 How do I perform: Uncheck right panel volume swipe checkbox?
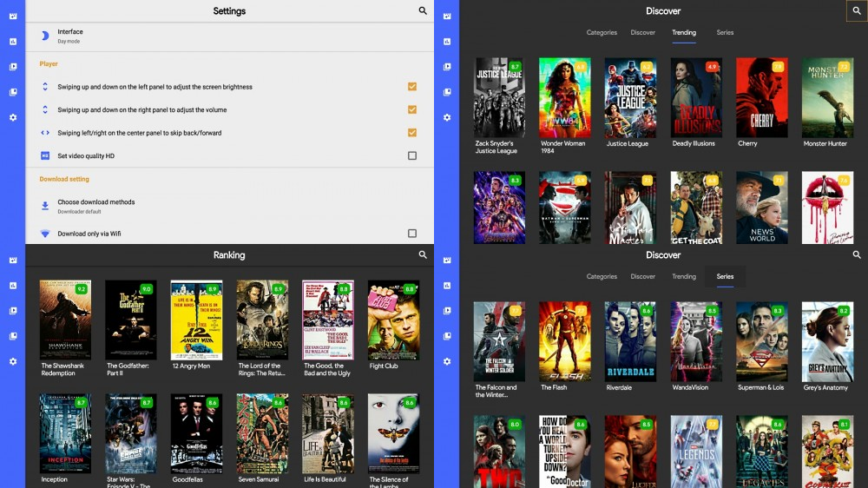(x=411, y=109)
